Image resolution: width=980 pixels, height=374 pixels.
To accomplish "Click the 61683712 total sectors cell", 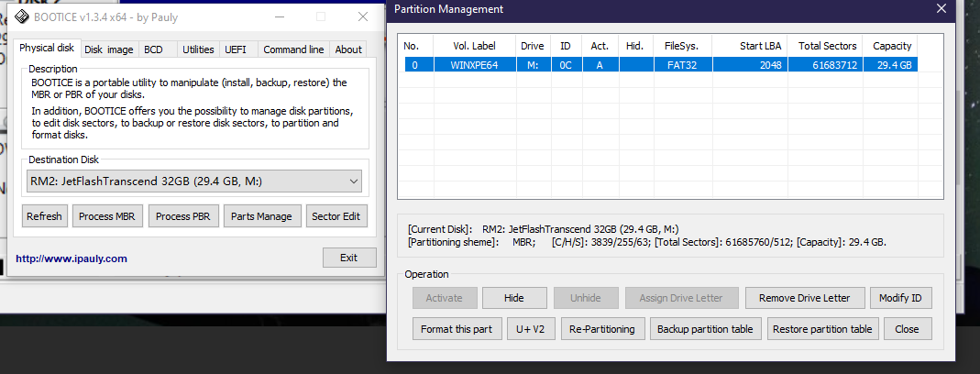I will 826,64.
